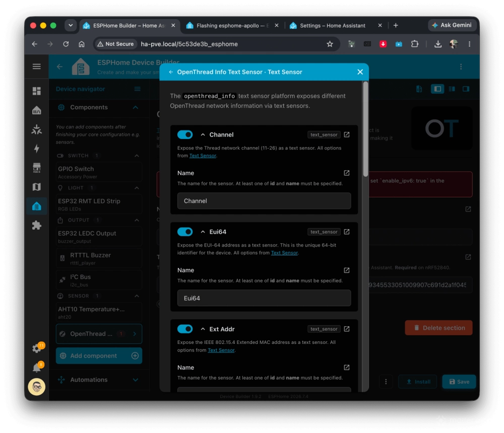Select the AHT10 Temperature component

99,312
